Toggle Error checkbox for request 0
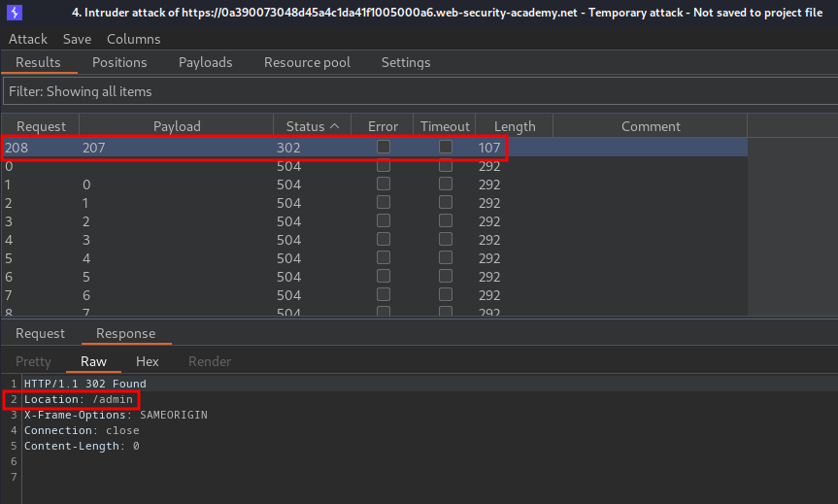 [384, 166]
